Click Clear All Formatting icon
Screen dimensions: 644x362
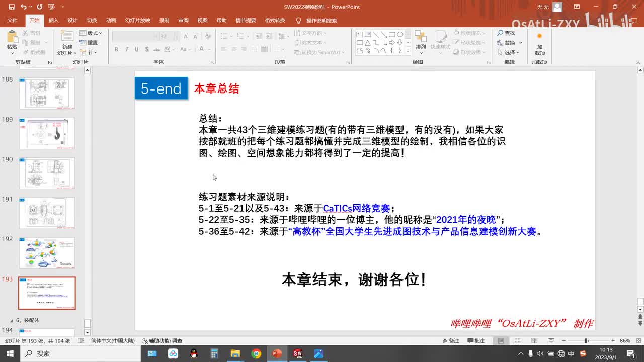pyautogui.click(x=209, y=36)
